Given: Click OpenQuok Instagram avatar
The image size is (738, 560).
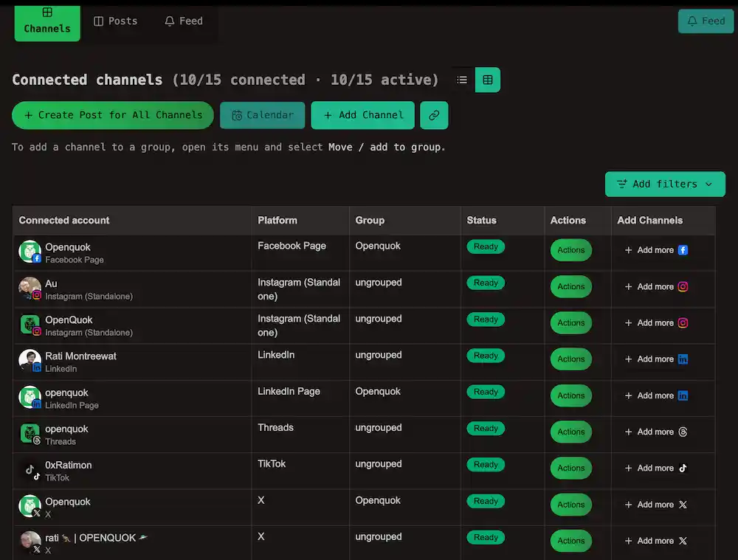Looking at the screenshot, I should pyautogui.click(x=30, y=325).
